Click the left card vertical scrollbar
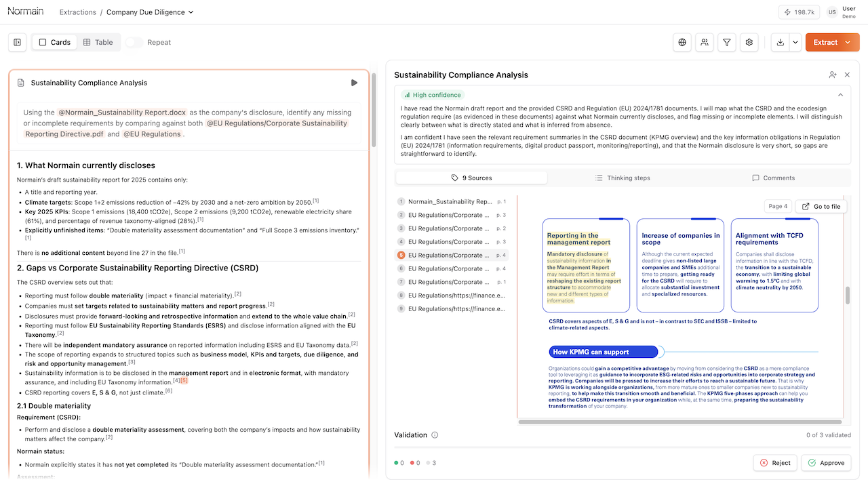Viewport: 868px width, 488px height. coord(374,108)
